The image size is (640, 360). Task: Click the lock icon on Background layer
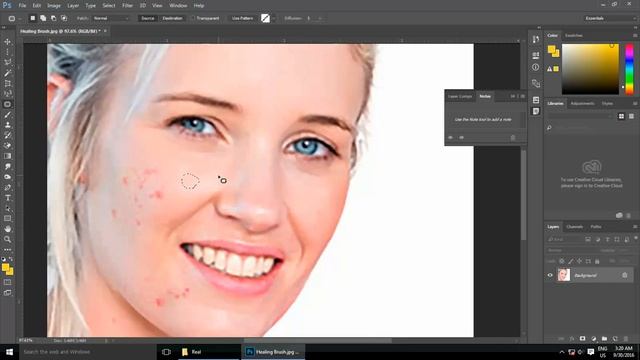(x=624, y=275)
